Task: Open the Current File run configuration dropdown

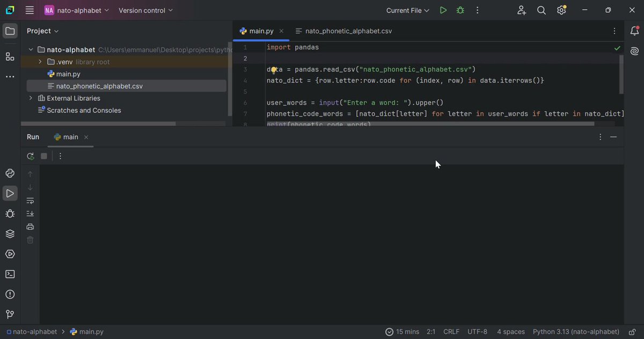Action: click(408, 10)
